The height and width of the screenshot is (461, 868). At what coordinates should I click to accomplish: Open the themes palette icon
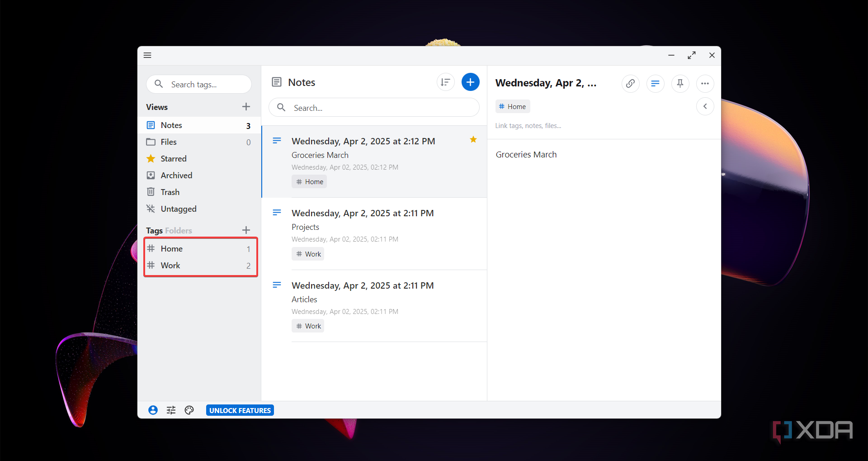(x=189, y=410)
